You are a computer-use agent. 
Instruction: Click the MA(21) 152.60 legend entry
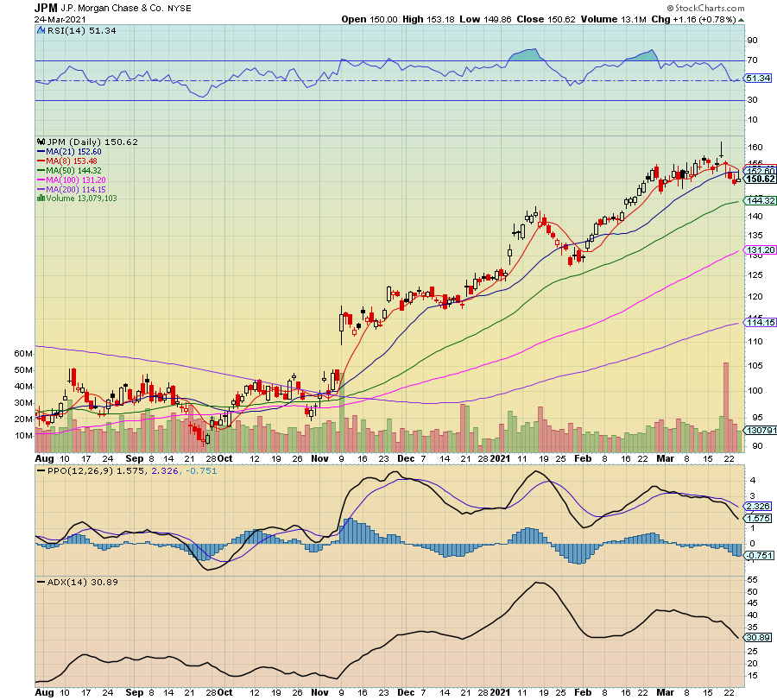point(69,152)
